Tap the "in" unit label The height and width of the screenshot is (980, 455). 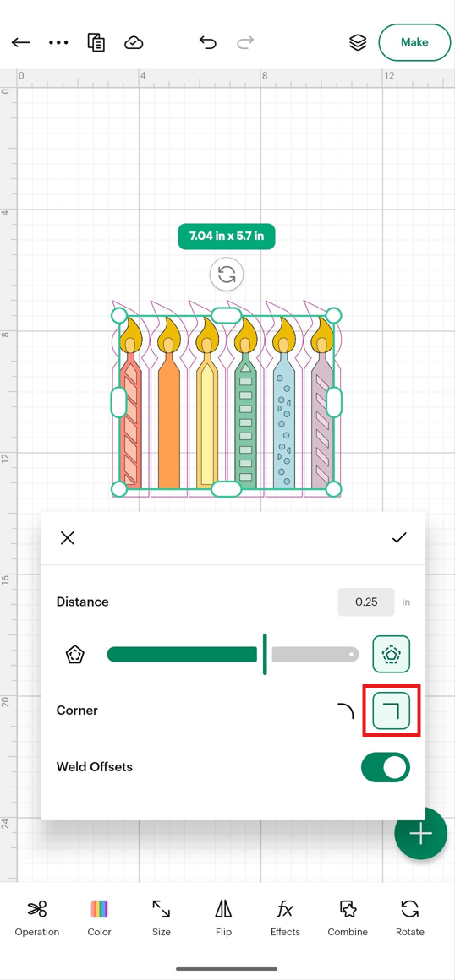pos(406,602)
